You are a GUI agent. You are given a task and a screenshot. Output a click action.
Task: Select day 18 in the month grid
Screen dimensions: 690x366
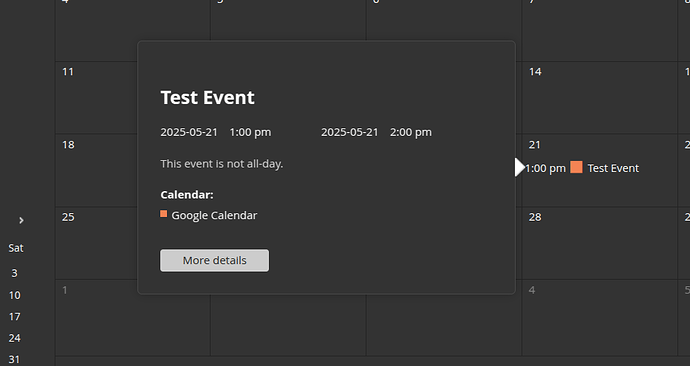[x=68, y=145]
